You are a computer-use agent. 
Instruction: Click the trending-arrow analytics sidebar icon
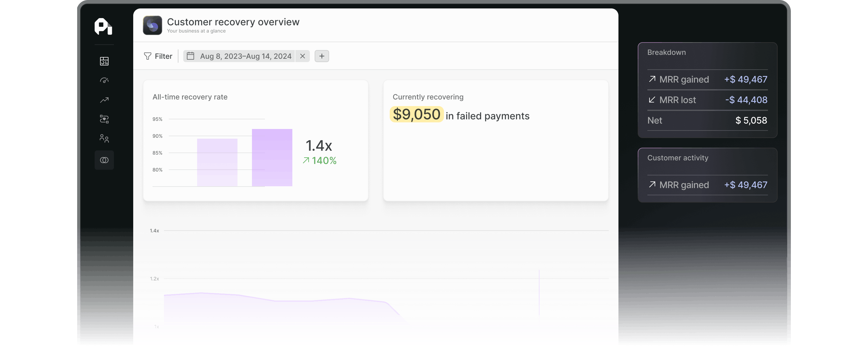[105, 100]
